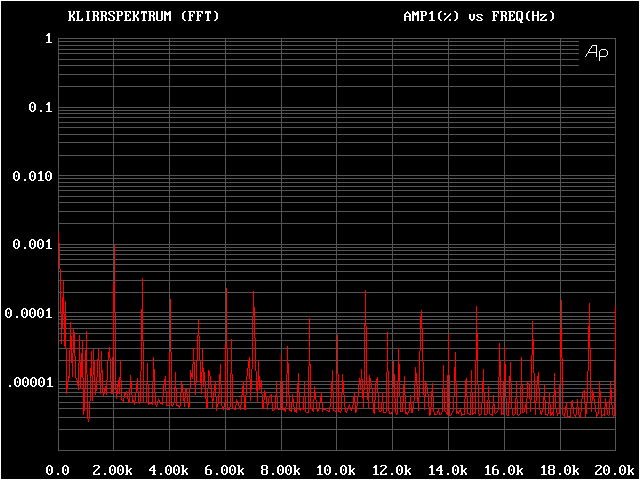Click the 1 amplitude axis label
The height and width of the screenshot is (480, 640).
pyautogui.click(x=47, y=39)
